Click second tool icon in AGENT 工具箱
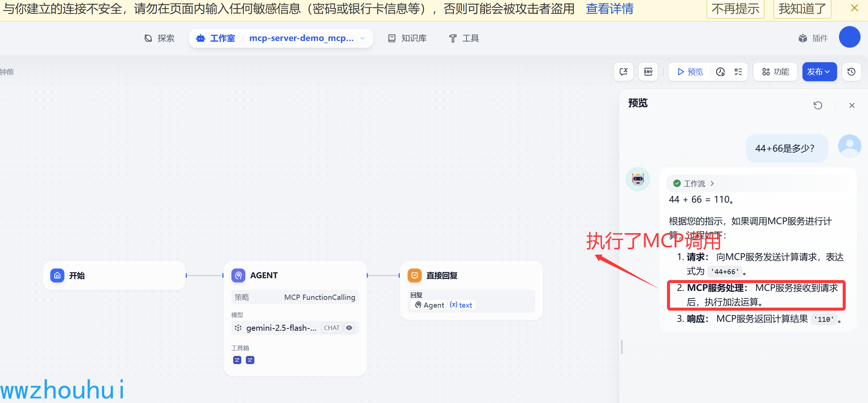Image resolution: width=868 pixels, height=403 pixels. (250, 360)
